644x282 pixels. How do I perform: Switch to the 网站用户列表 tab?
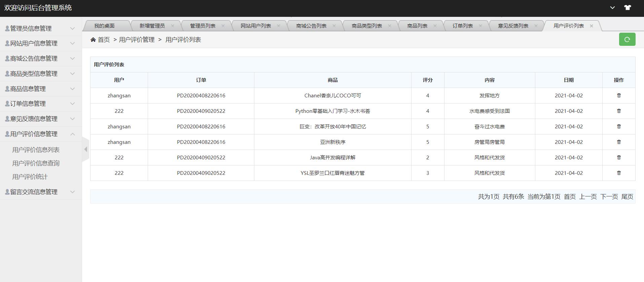[256, 26]
